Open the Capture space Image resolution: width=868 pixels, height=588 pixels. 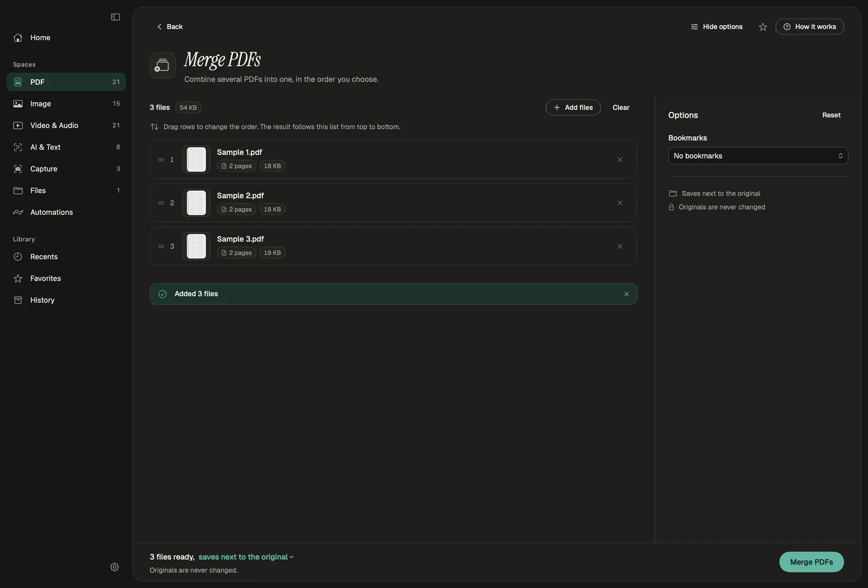click(66, 169)
